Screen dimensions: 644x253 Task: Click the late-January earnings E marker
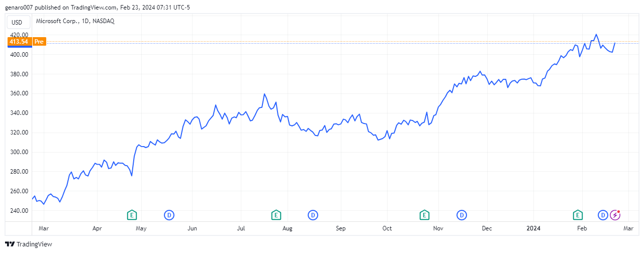pos(578,215)
